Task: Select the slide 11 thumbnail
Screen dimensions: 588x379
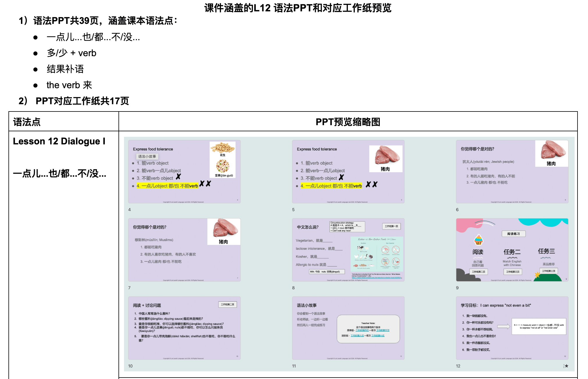Action: [348, 327]
